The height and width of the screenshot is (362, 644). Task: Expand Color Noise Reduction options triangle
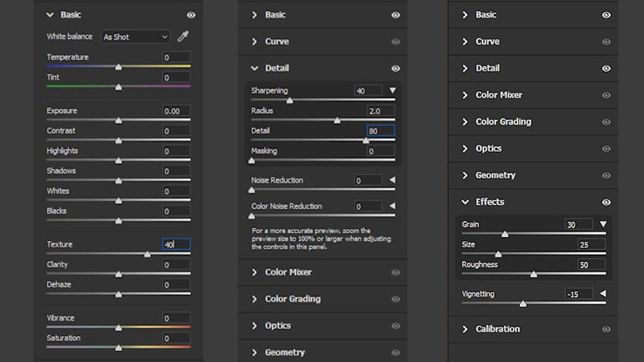(392, 205)
